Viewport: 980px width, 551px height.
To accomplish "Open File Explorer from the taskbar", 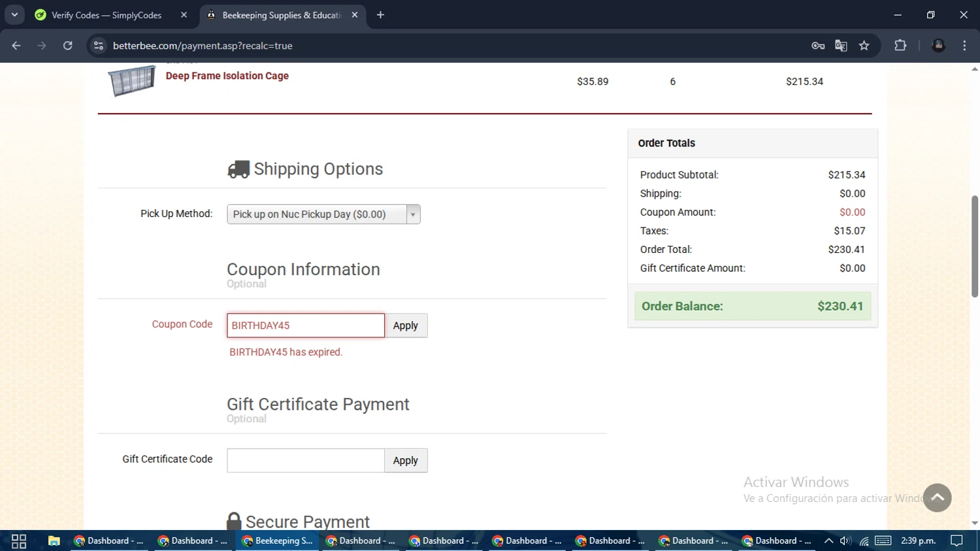I will click(54, 541).
